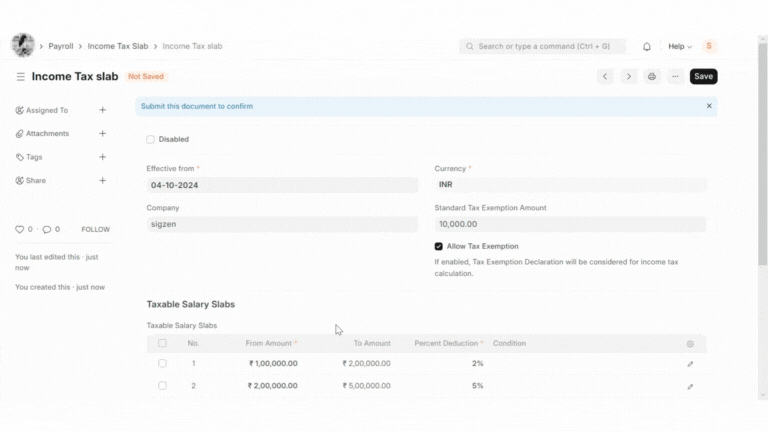This screenshot has height=432, width=768.
Task: Select row 2 checkbox in slabs table
Action: (x=162, y=386)
